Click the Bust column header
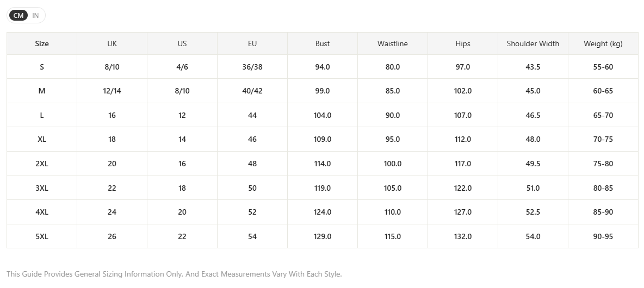 coord(323,43)
